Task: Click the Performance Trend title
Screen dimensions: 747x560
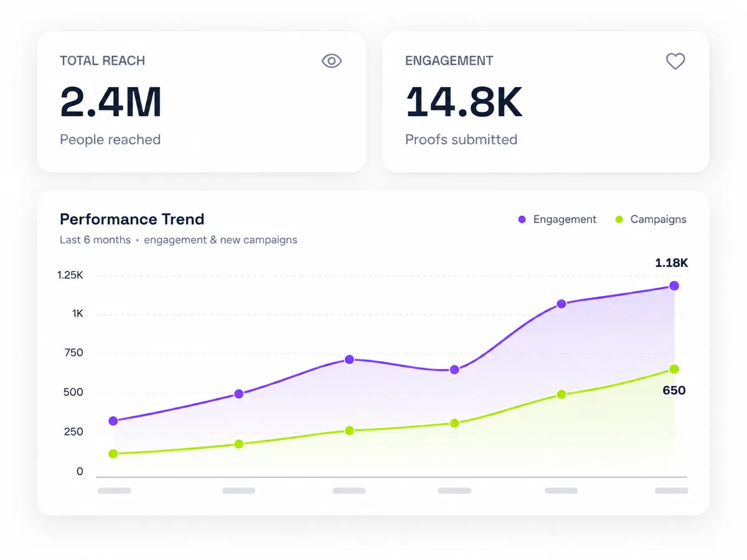Action: 132,219
